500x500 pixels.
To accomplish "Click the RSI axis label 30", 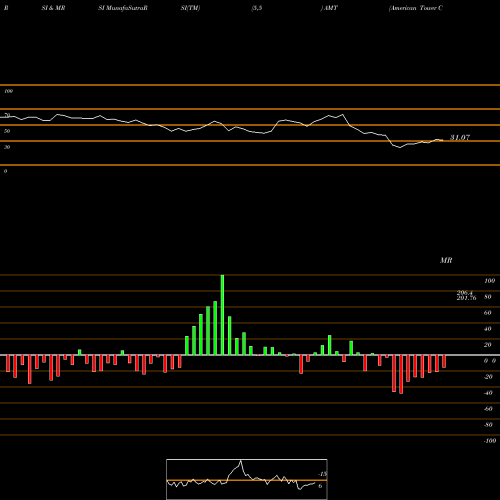I will click(x=7, y=147).
